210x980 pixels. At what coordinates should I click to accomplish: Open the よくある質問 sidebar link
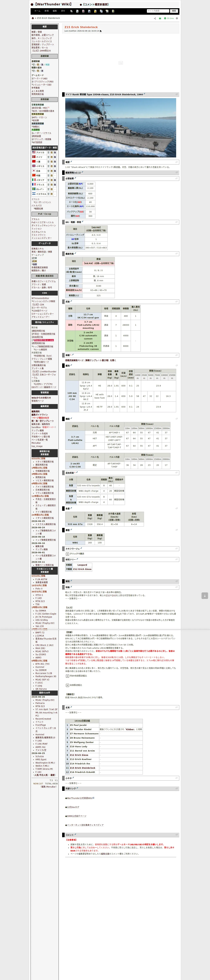coord(38,91)
